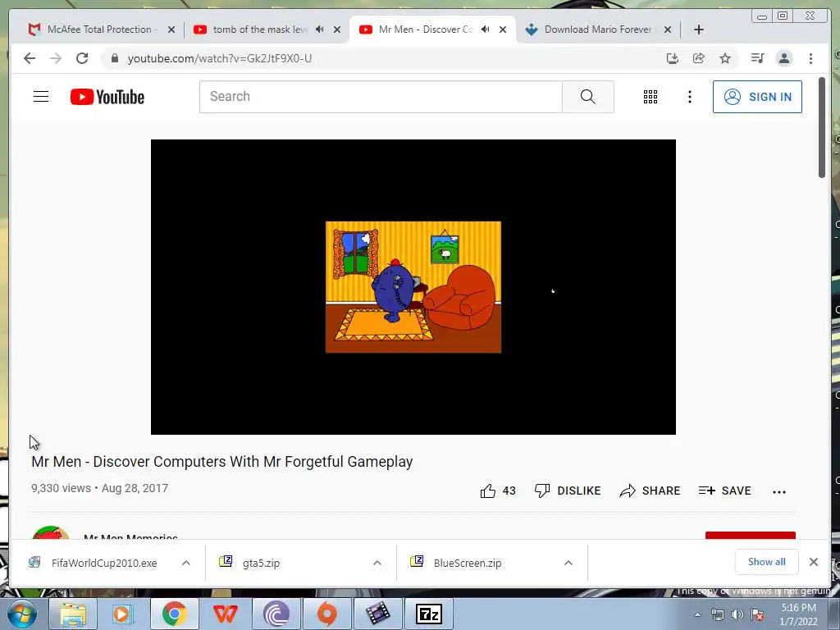This screenshot has width=840, height=630.
Task: Open 7-Zip from the taskbar
Action: point(428,614)
